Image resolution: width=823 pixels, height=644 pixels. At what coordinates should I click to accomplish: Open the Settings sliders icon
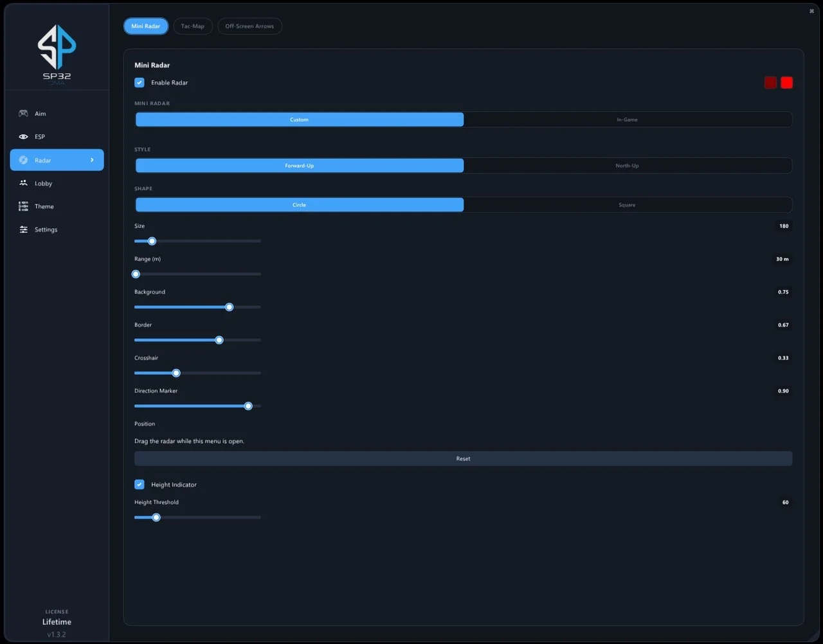coord(23,229)
